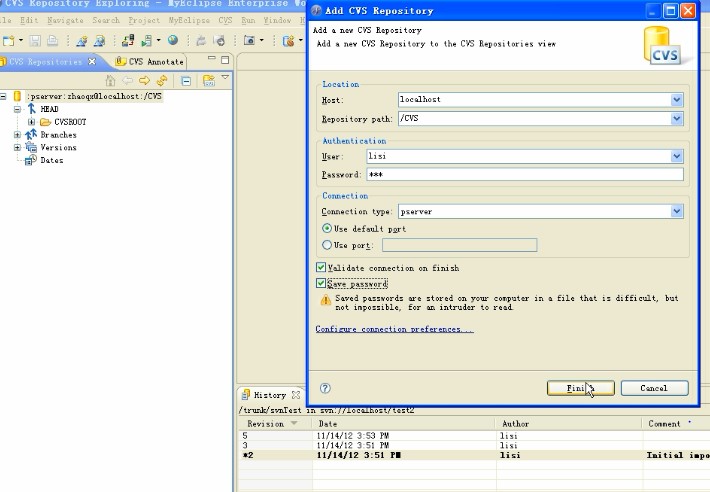Open the CVS Repositories view menu triangle
The width and height of the screenshot is (710, 492).
[x=225, y=78]
